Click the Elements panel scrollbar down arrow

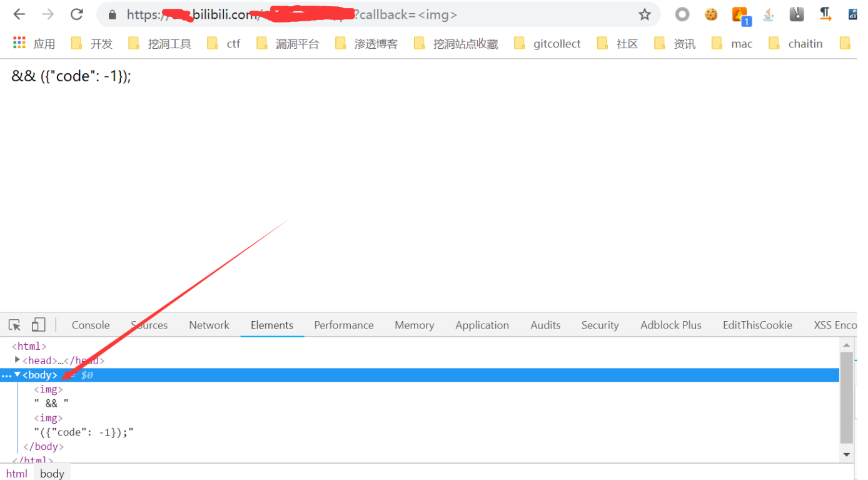point(847,454)
